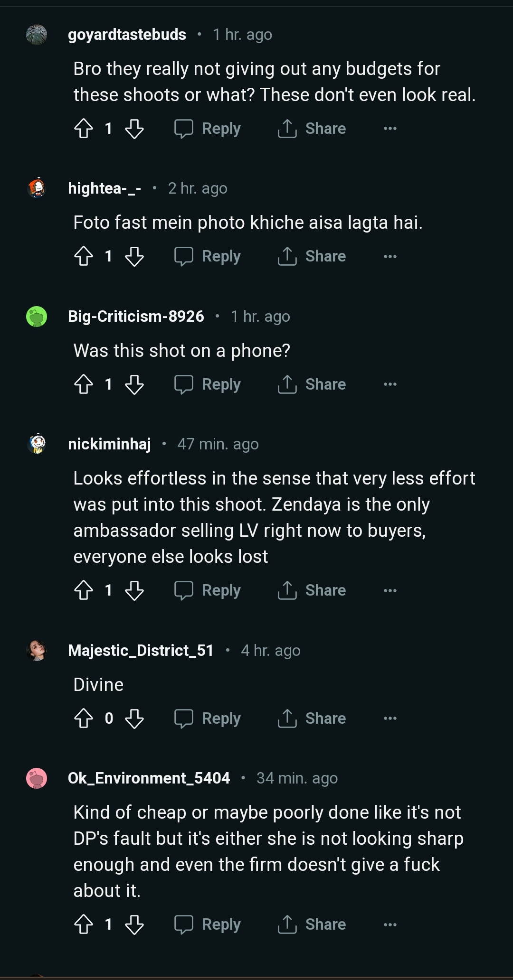Downvote nickiminhaj's comment

134,590
